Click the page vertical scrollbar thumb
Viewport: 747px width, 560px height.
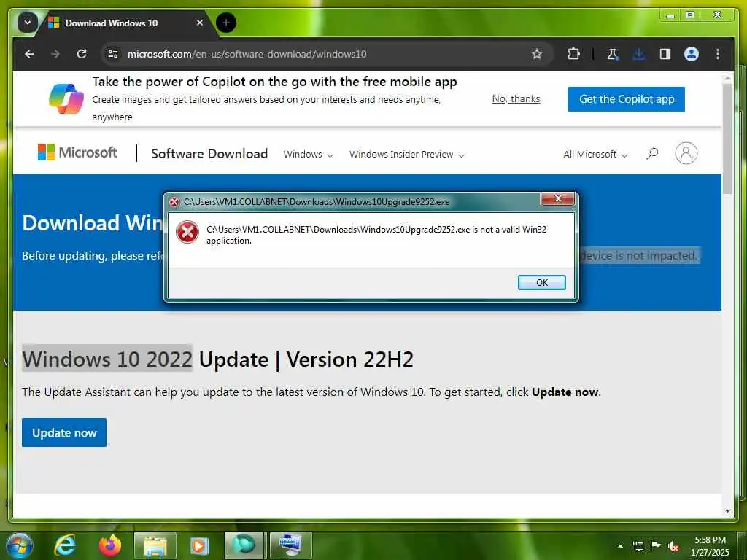click(x=727, y=138)
